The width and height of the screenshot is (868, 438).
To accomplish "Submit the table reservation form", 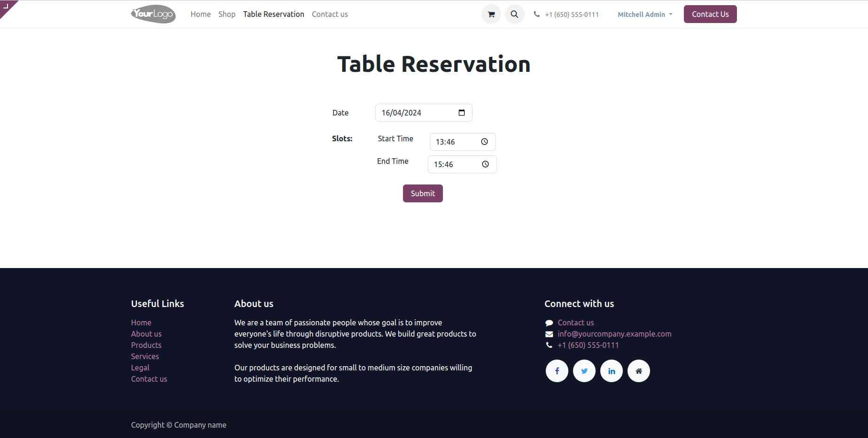I will 423,193.
